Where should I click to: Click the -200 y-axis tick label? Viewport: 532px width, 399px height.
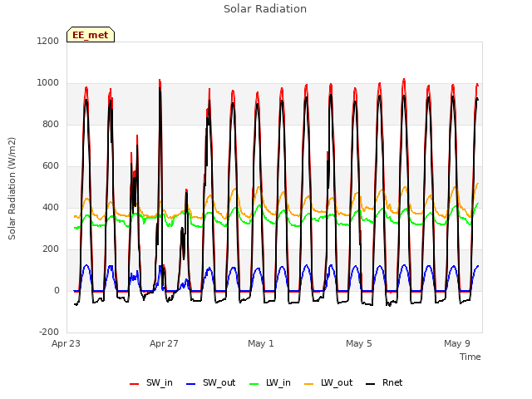(49, 332)
